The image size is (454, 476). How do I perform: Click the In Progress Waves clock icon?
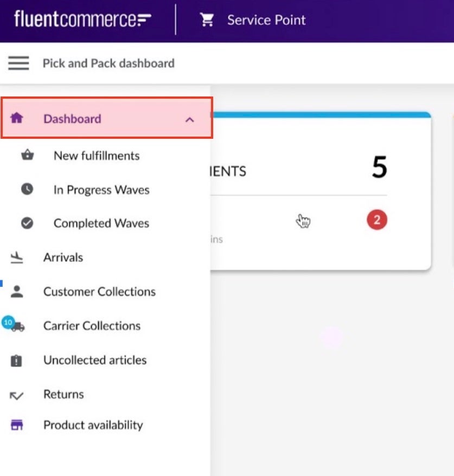(27, 190)
